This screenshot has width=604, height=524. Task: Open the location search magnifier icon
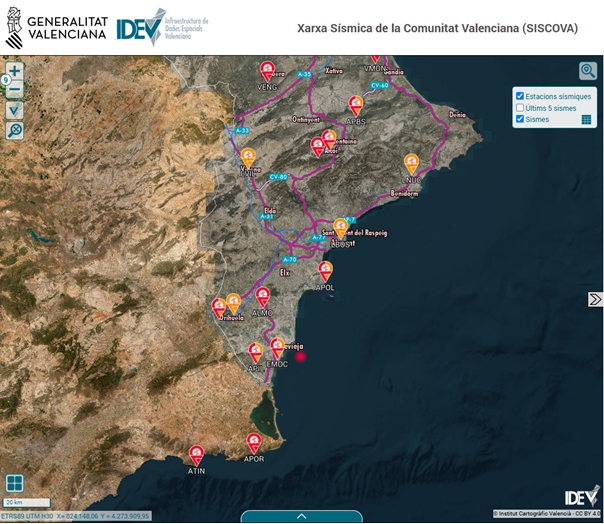tap(587, 70)
